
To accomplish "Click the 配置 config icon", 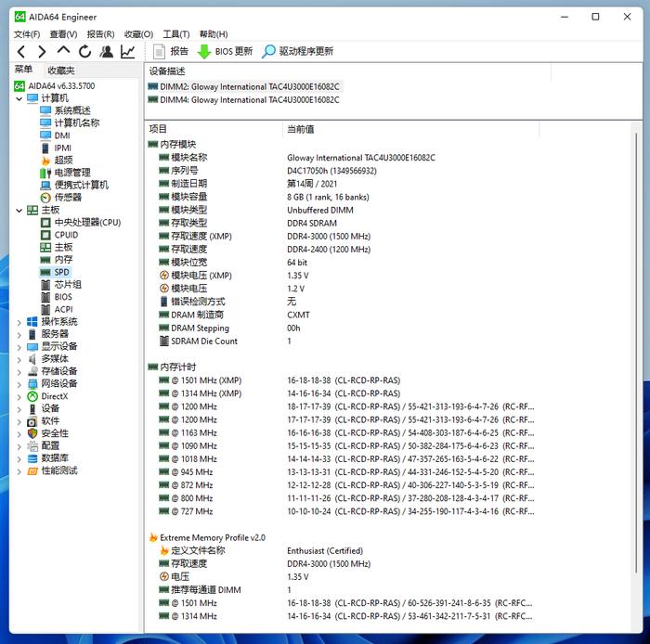I will tap(32, 446).
